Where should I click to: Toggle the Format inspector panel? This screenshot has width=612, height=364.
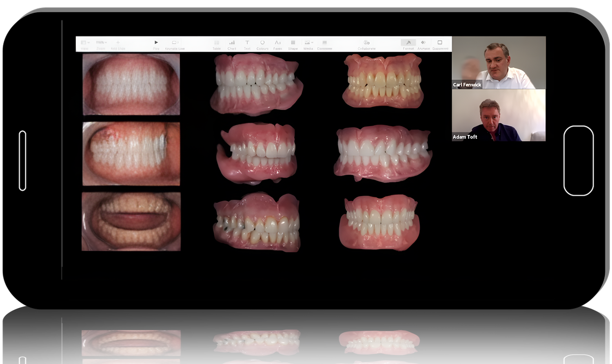[408, 43]
